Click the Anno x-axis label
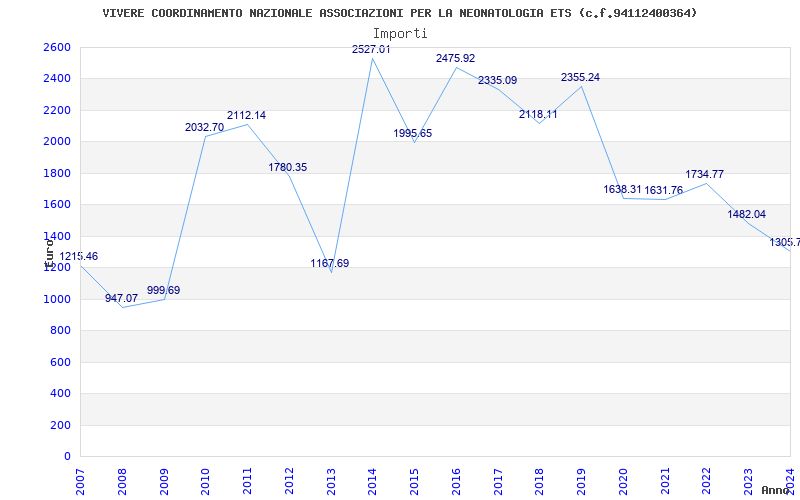 click(774, 490)
